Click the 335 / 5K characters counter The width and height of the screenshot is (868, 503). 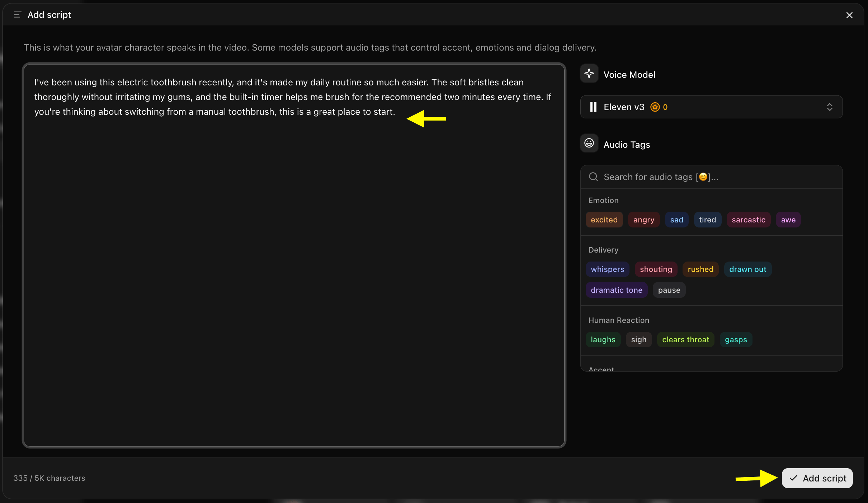[x=49, y=478]
